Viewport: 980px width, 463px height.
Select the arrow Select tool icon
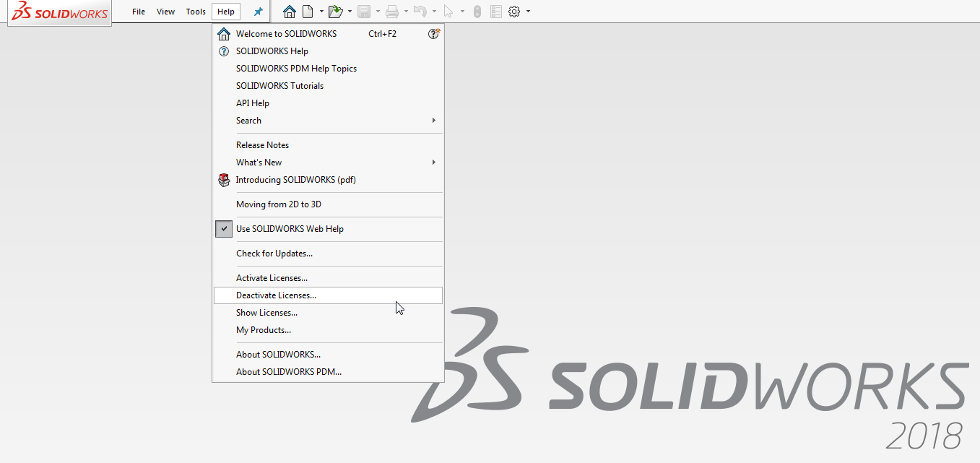(x=448, y=12)
